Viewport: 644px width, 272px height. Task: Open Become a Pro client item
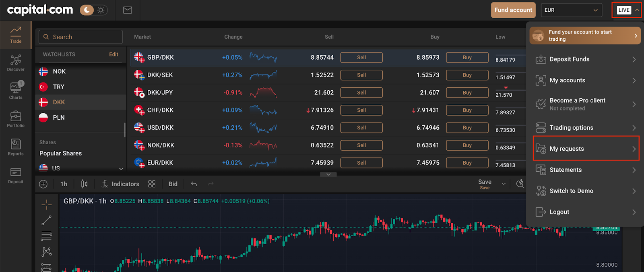point(586,104)
